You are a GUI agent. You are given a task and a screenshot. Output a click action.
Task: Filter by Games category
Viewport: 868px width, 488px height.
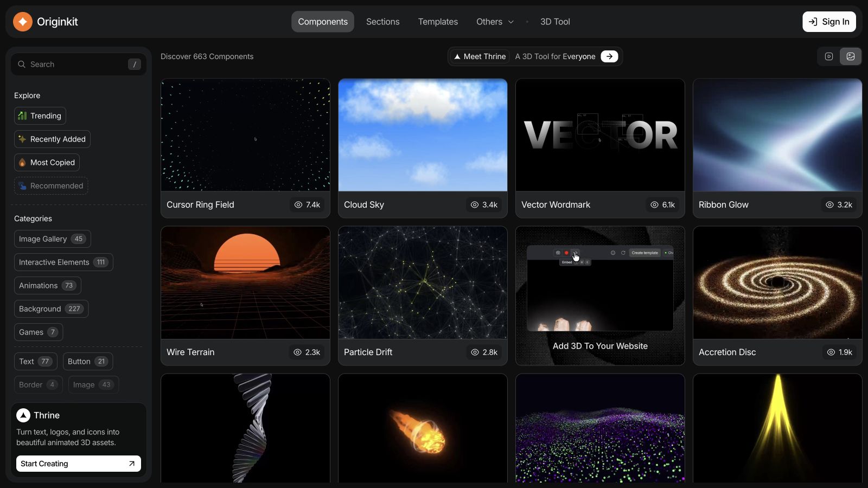point(39,332)
